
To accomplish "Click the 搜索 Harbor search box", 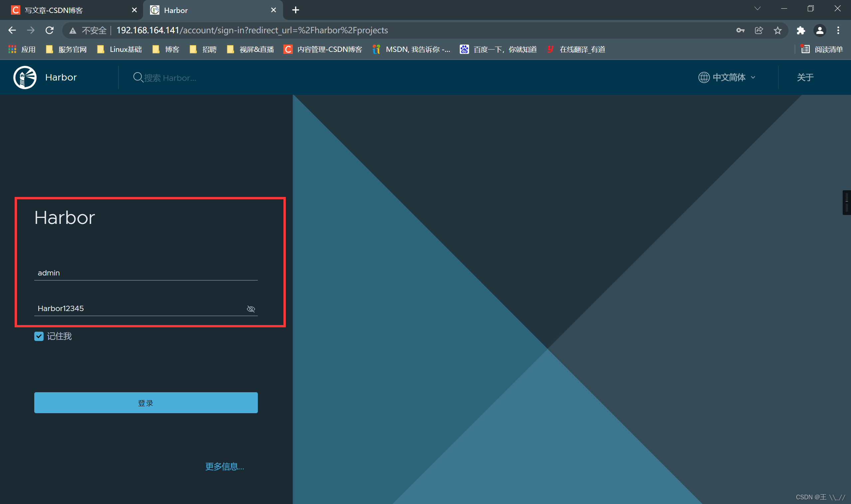I will click(x=170, y=78).
